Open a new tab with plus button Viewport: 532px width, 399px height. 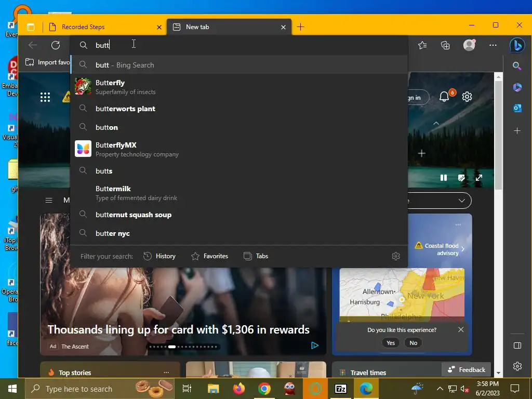300,27
